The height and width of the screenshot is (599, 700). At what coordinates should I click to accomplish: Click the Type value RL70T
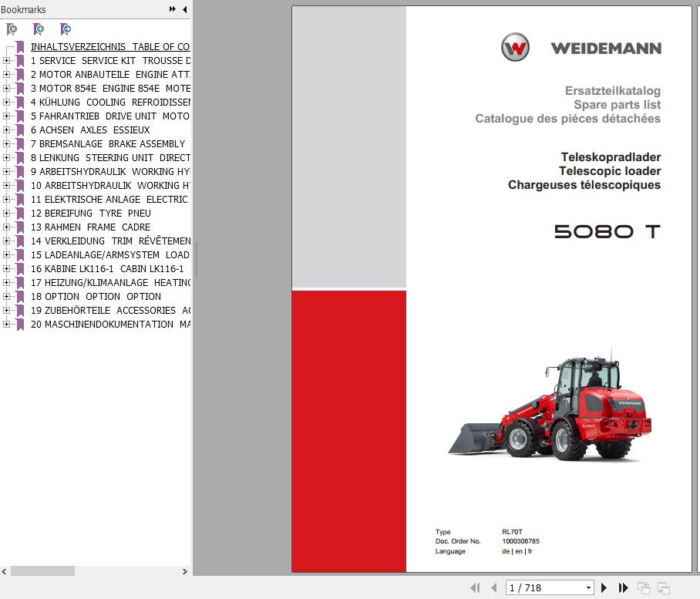tap(512, 532)
